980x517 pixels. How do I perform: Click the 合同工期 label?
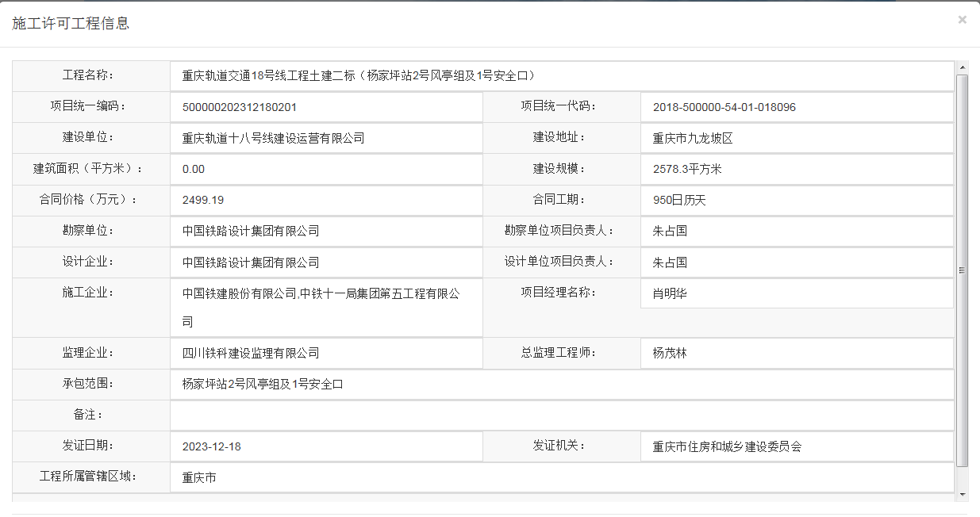pos(559,199)
